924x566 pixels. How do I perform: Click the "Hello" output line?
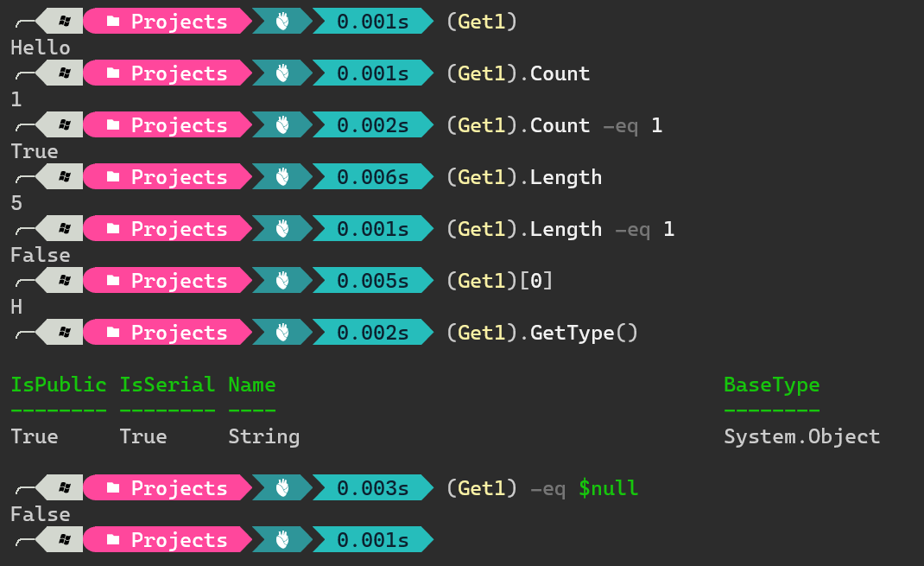click(x=41, y=48)
